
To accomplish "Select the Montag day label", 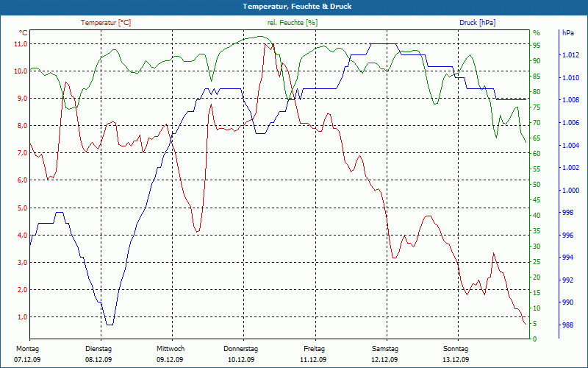I will pyautogui.click(x=27, y=349).
